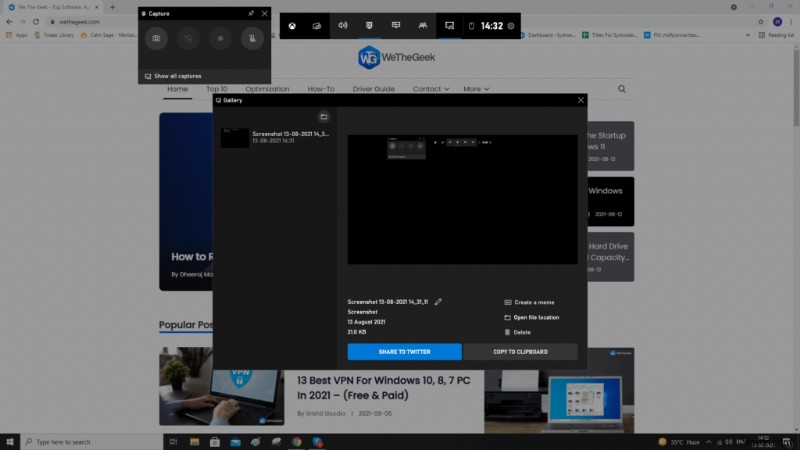Toggle microphone mute in the Capture widget
Viewport: 800px width, 450px height.
coord(253,38)
